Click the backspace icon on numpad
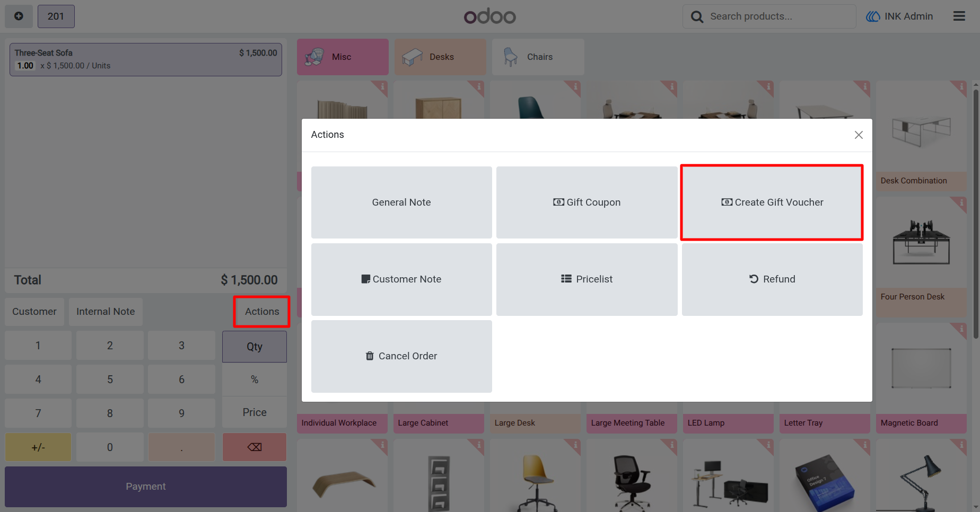This screenshot has height=512, width=980. tap(255, 447)
